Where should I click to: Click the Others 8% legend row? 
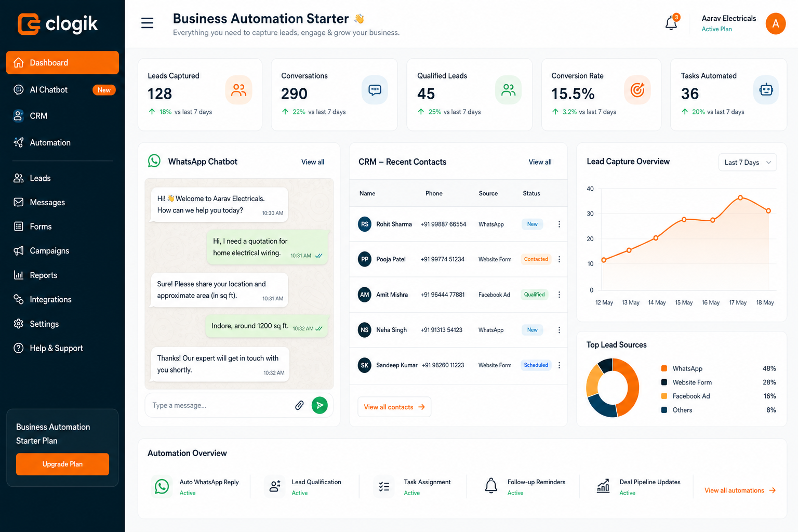click(719, 410)
